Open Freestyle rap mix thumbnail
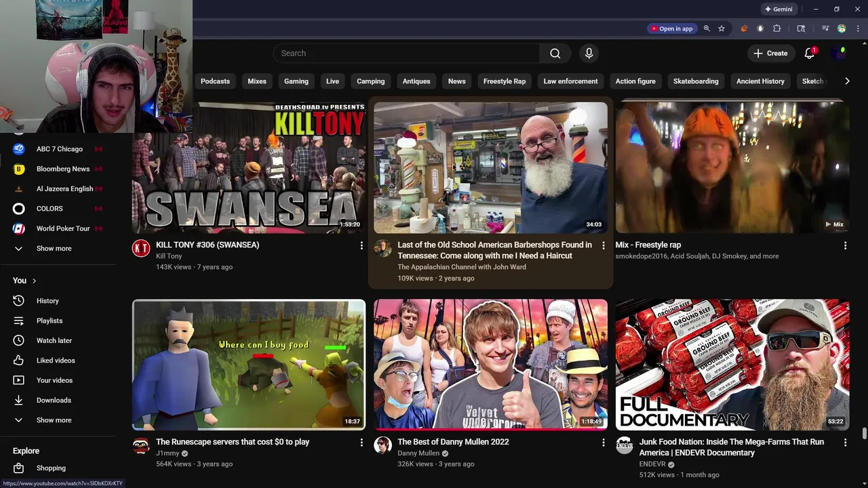868x488 pixels. point(732,167)
